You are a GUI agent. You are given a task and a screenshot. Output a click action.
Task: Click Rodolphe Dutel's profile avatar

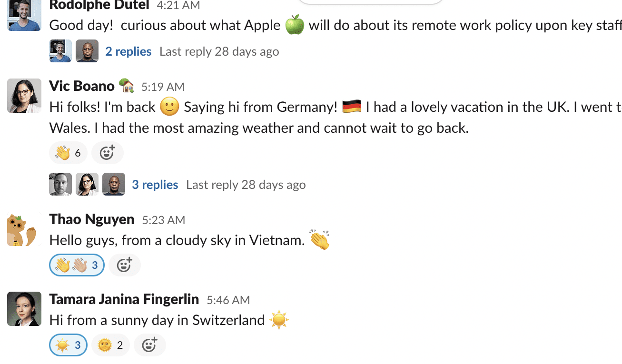(24, 15)
